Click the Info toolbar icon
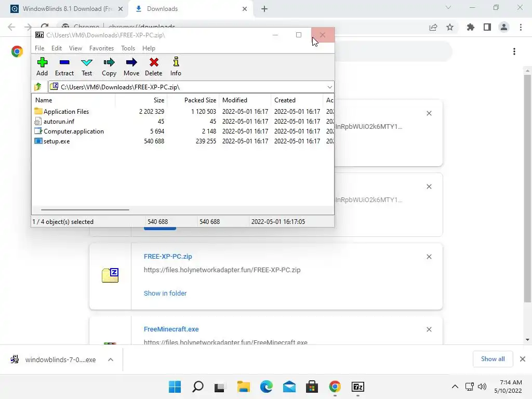The image size is (532, 399). click(x=176, y=66)
